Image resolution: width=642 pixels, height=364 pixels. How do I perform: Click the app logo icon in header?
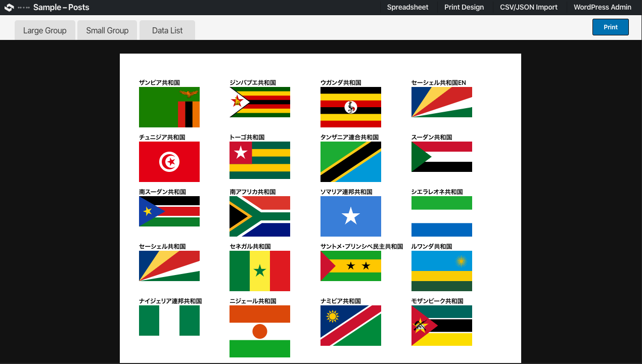coord(9,7)
